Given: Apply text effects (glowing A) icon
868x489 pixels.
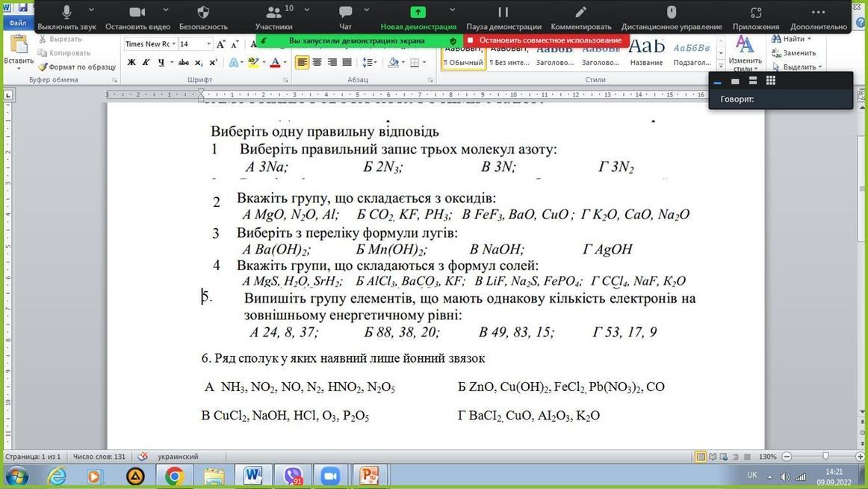Looking at the screenshot, I should tap(234, 62).
